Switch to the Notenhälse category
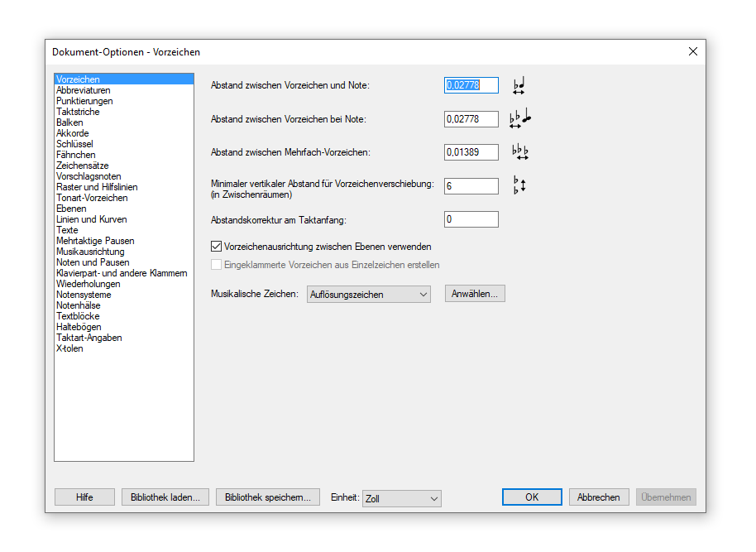The image size is (756, 552). (x=80, y=305)
